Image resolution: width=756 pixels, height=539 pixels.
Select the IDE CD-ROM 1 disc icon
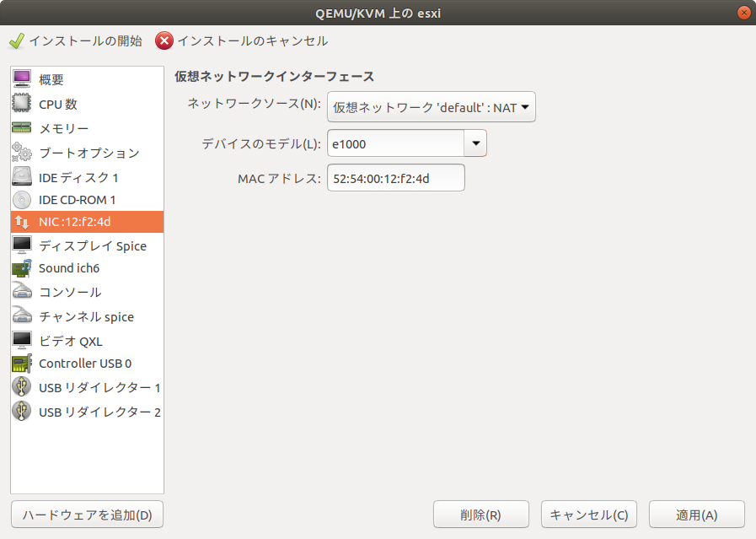pos(22,200)
